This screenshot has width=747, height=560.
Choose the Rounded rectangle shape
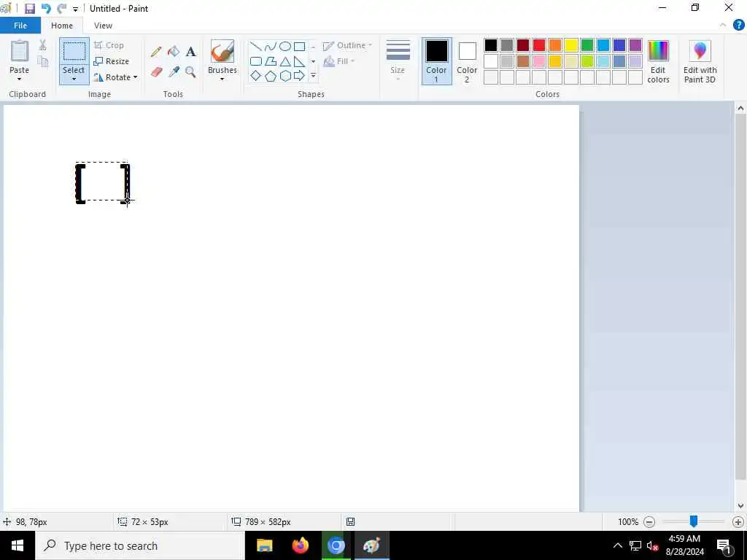[x=256, y=61]
